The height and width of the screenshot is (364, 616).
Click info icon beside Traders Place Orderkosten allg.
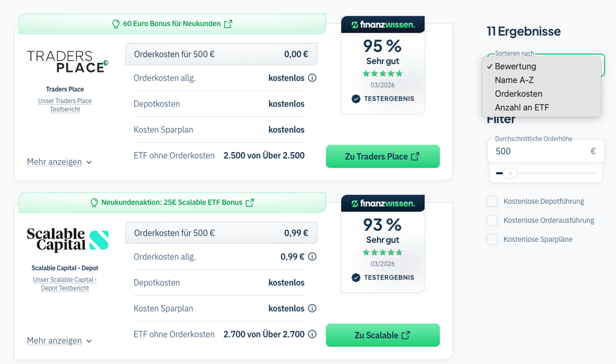click(312, 78)
